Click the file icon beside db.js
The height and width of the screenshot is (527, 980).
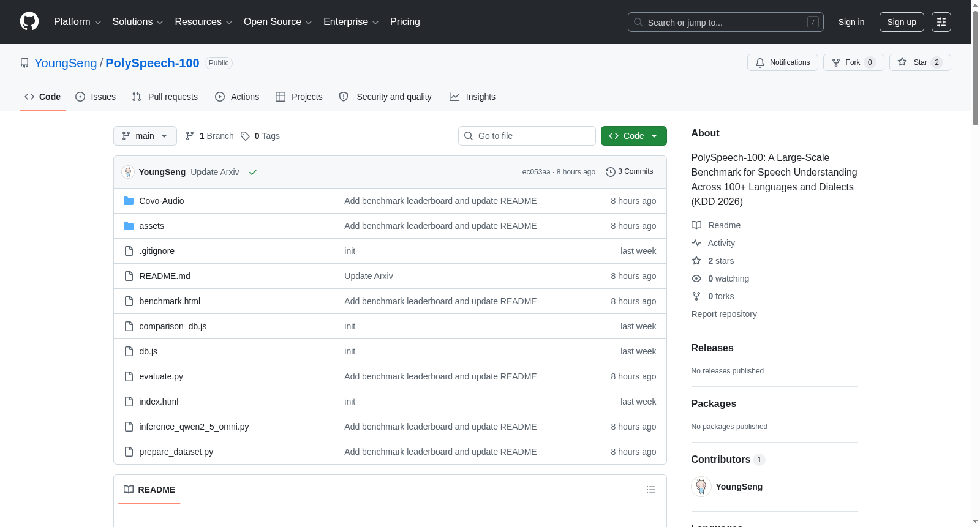(x=129, y=351)
